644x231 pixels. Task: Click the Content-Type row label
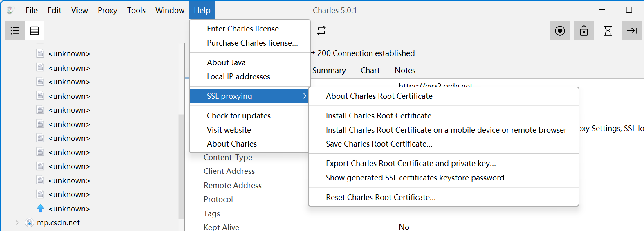[x=228, y=157]
